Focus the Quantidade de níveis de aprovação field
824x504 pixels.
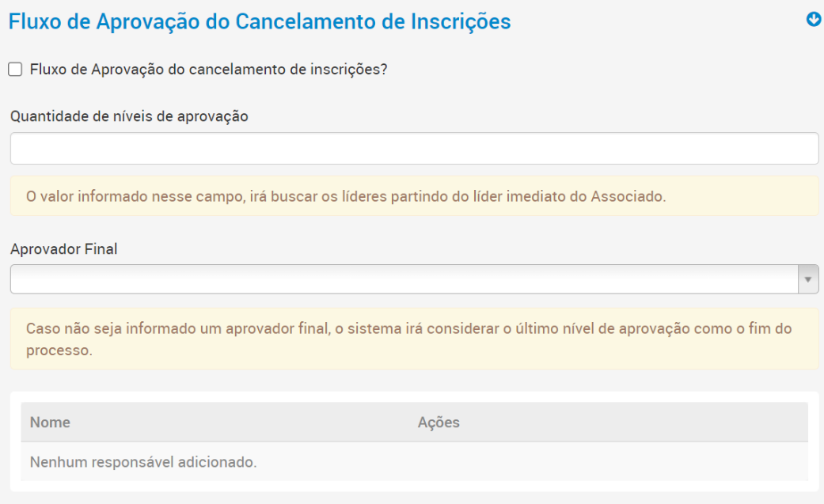click(x=414, y=149)
